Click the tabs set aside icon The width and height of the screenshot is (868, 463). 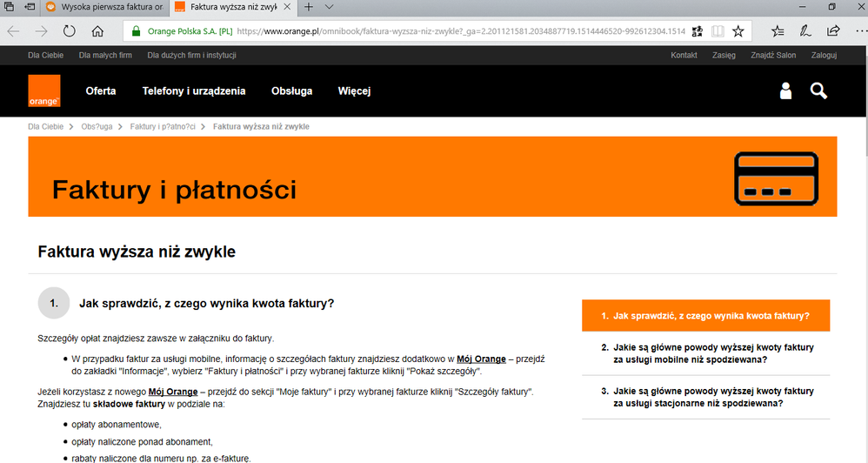click(x=9, y=7)
